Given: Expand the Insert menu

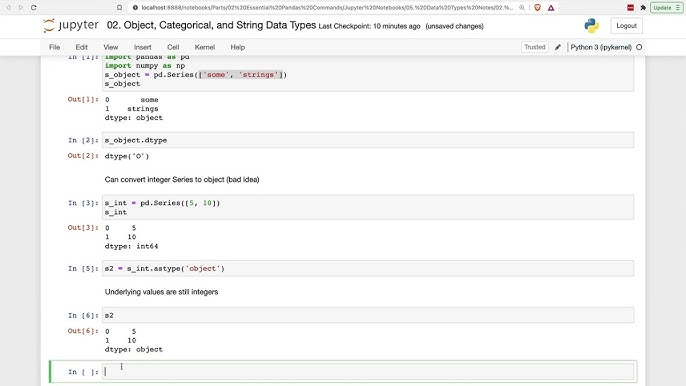Looking at the screenshot, I should (143, 47).
